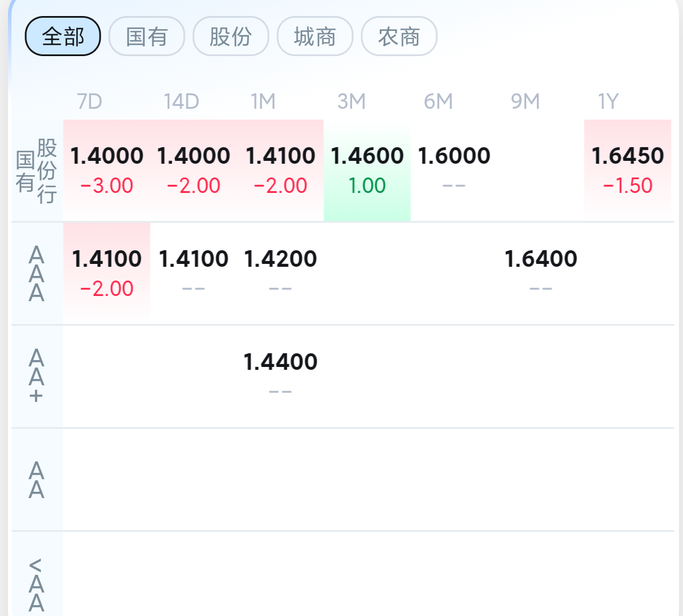Viewport: 683px width, 616px height.
Task: Select the AAA row label
Action: [37, 274]
